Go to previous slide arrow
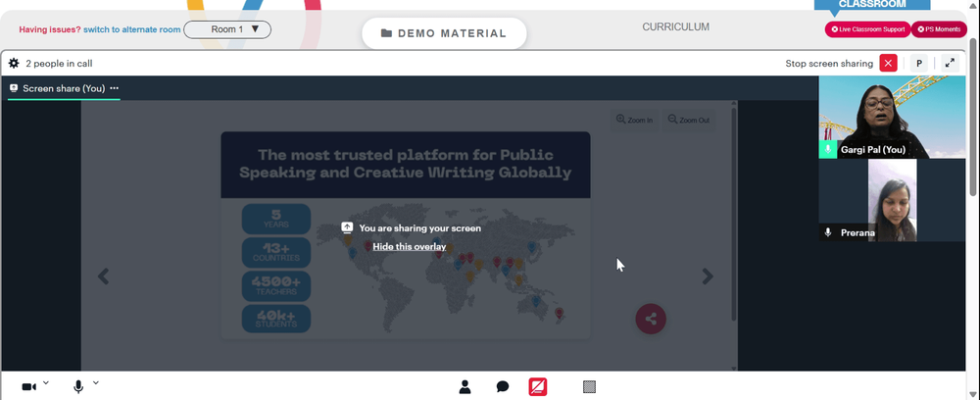The image size is (980, 400). point(103,276)
